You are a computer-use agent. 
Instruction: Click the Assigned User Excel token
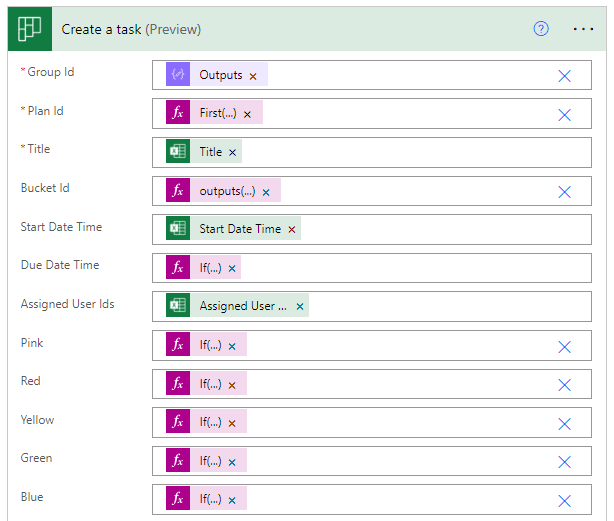[x=243, y=306]
